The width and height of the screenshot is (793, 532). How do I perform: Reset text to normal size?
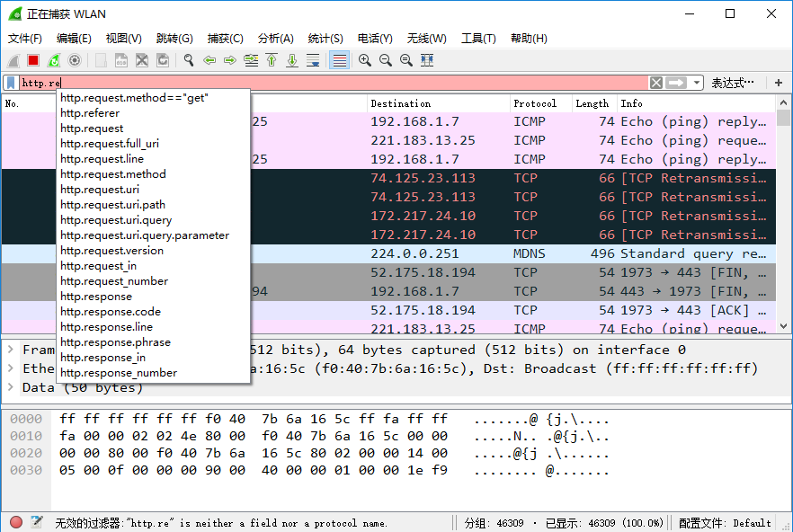coord(406,61)
